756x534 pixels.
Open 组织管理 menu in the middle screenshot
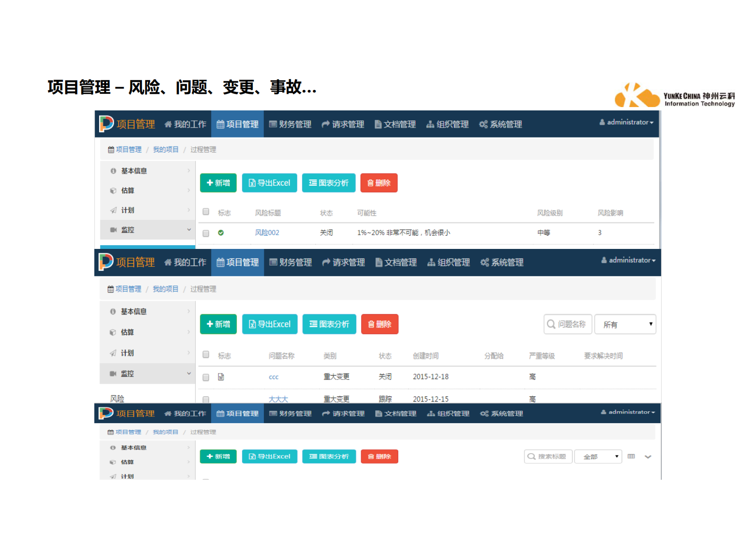[448, 262]
